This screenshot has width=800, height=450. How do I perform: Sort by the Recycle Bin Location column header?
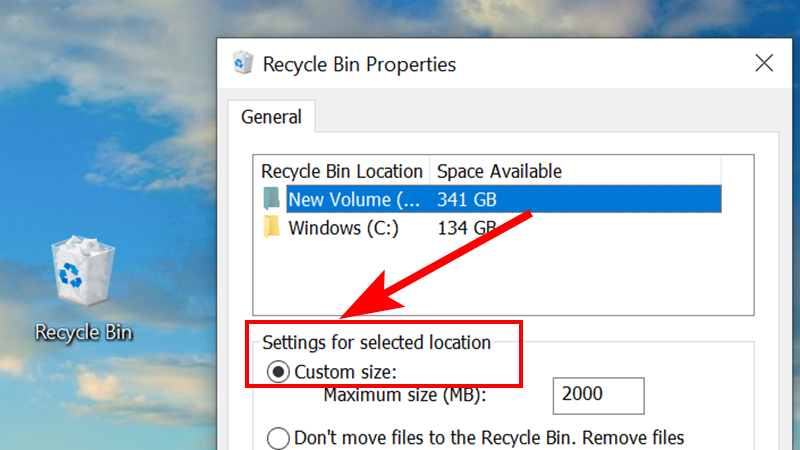pyautogui.click(x=342, y=171)
